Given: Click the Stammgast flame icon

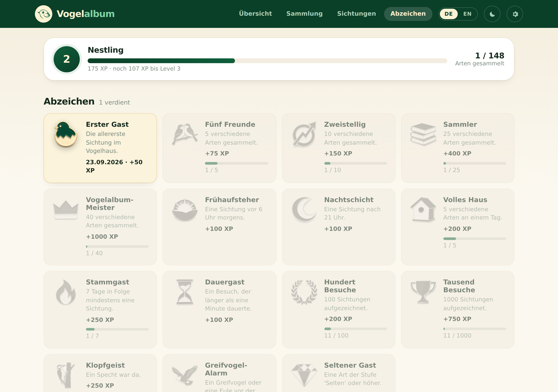Looking at the screenshot, I should click(66, 292).
